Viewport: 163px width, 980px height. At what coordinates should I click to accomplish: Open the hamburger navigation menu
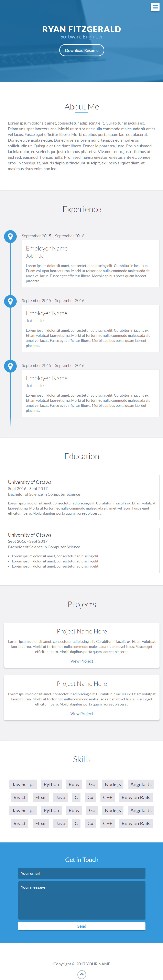[155, 7]
